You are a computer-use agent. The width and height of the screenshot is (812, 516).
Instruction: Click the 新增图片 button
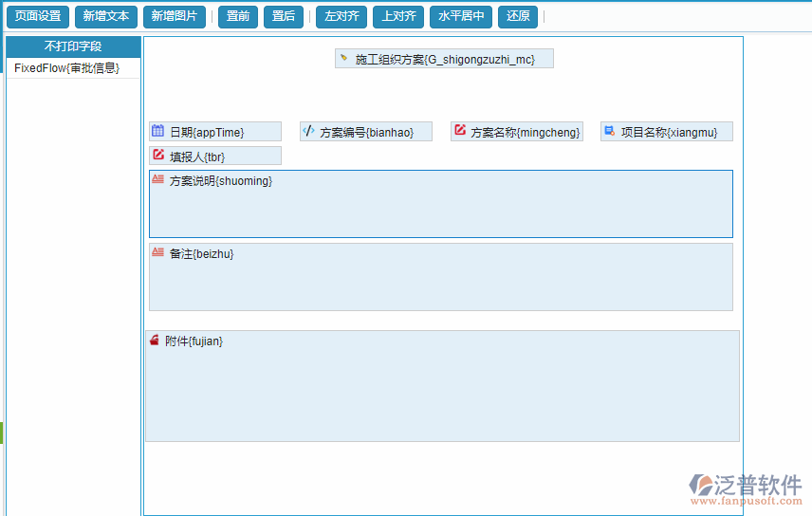pos(175,16)
